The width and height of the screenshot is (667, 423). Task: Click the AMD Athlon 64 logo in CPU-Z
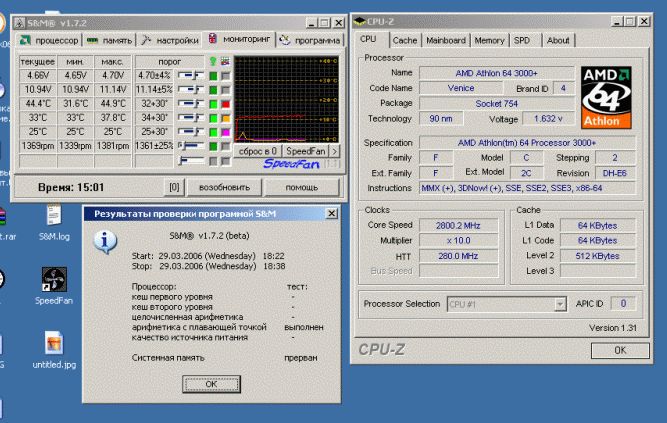(606, 97)
